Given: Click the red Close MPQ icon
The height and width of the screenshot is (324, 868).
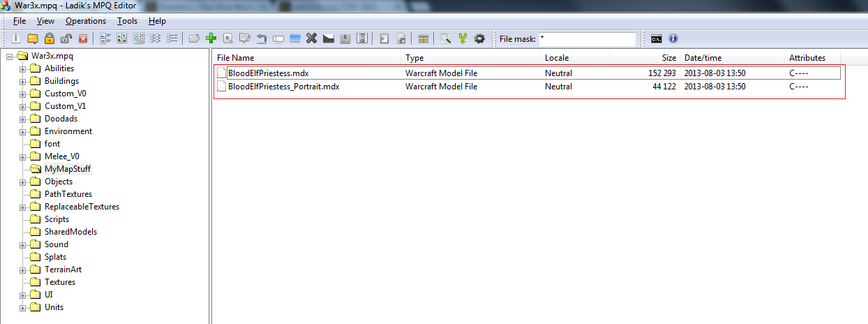Looking at the screenshot, I should tap(83, 38).
